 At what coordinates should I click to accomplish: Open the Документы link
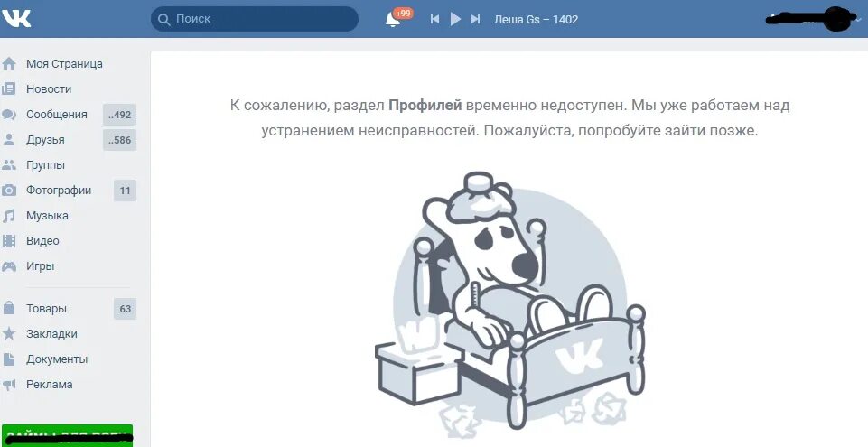click(57, 359)
